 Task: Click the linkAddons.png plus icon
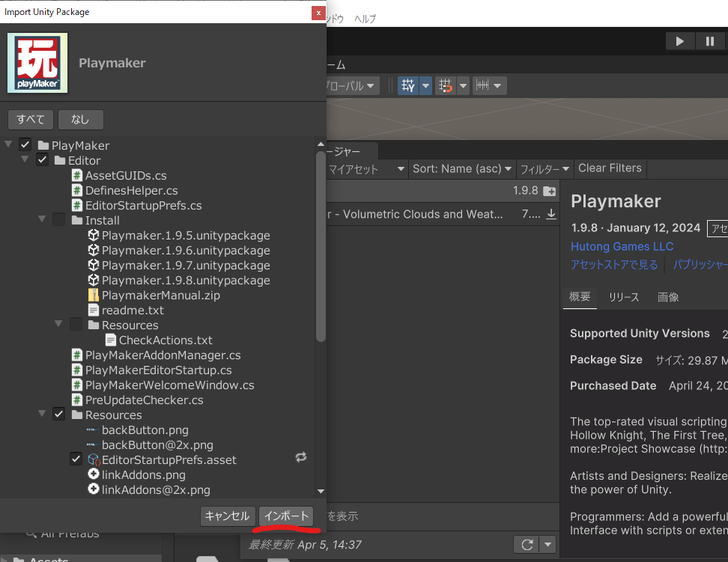(x=94, y=474)
